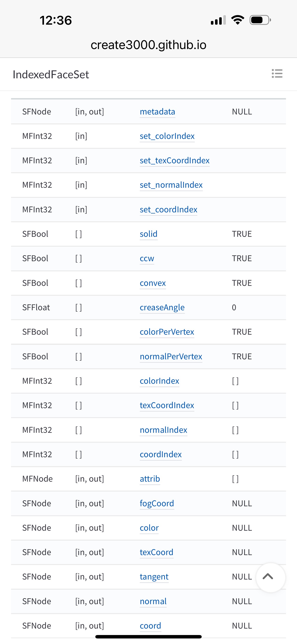Tap the Wi-Fi status icon
297x644 pixels.
click(x=238, y=20)
